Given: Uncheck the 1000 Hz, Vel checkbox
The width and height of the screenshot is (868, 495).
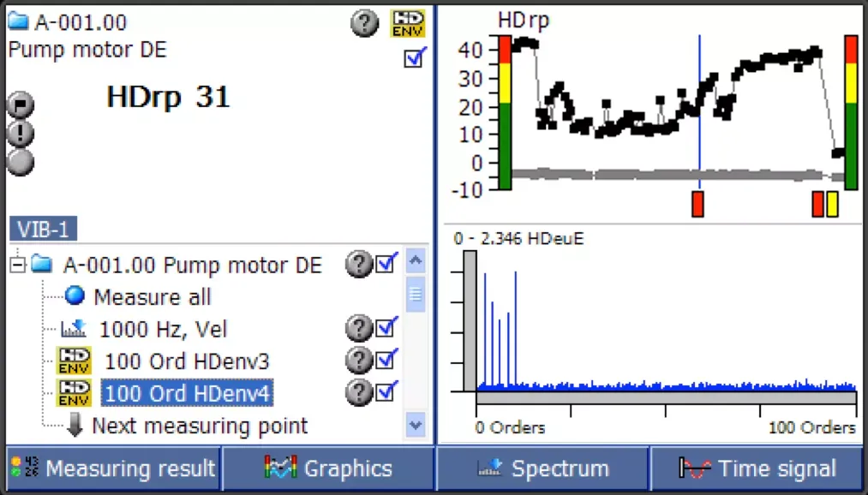Looking at the screenshot, I should tap(386, 328).
